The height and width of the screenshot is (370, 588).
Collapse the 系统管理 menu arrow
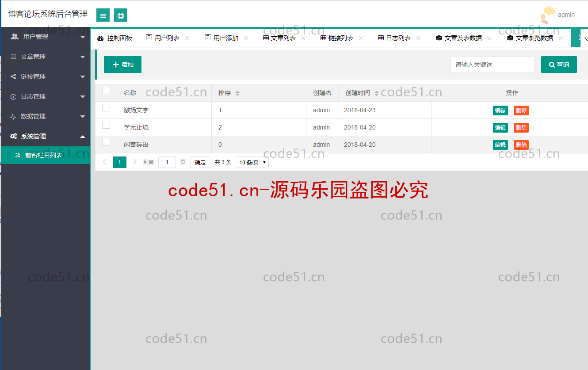point(83,136)
